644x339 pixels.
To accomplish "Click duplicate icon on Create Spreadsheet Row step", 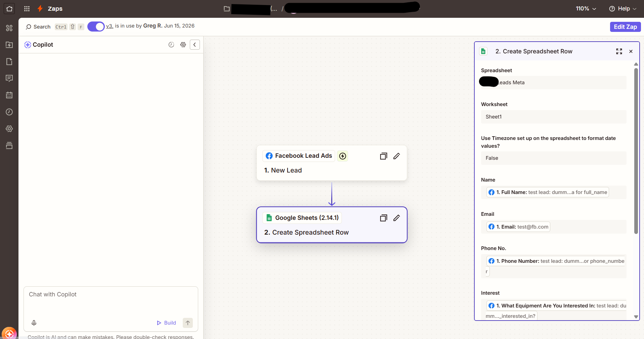I will (384, 218).
